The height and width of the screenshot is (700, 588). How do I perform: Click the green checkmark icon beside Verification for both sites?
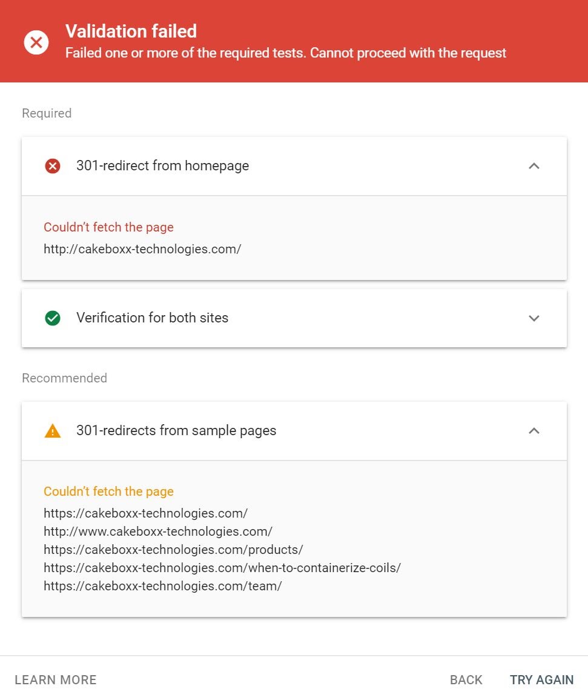pyautogui.click(x=53, y=318)
